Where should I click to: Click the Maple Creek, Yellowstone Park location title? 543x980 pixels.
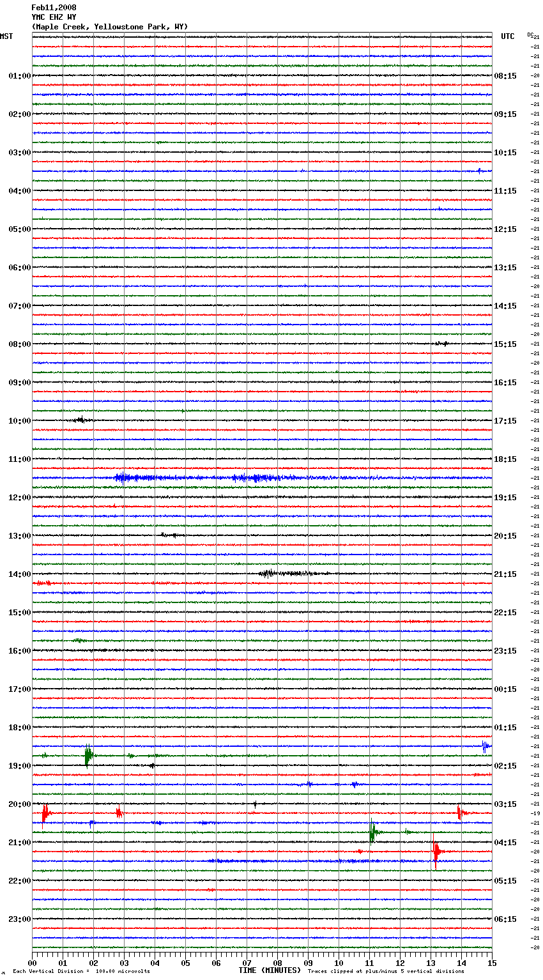(110, 27)
